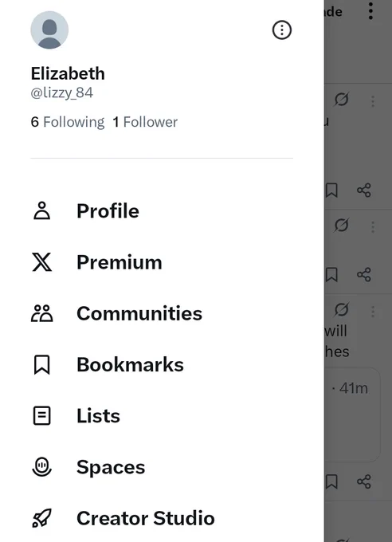The image size is (392, 542).
Task: Click the Creator Studio rocket icon
Action: pos(41,518)
